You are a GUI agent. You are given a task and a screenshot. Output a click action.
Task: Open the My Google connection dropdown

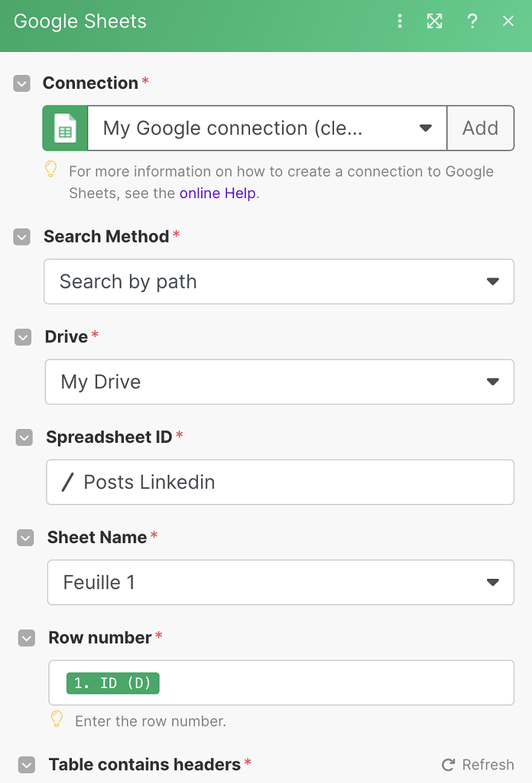click(267, 128)
